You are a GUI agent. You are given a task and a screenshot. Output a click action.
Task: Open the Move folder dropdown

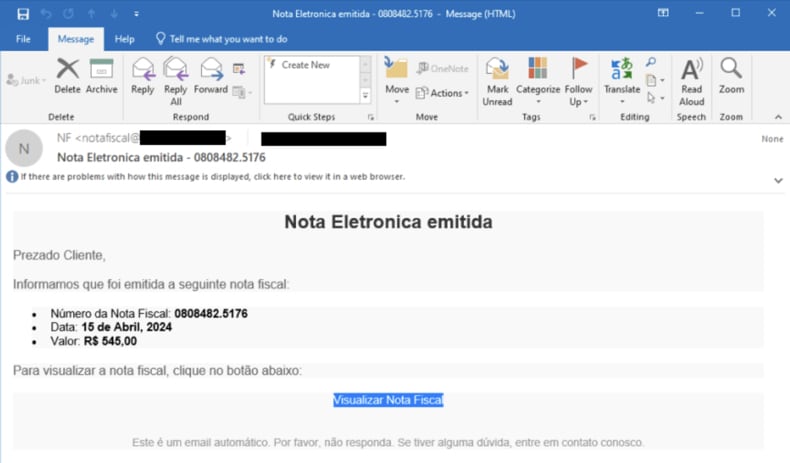click(397, 81)
